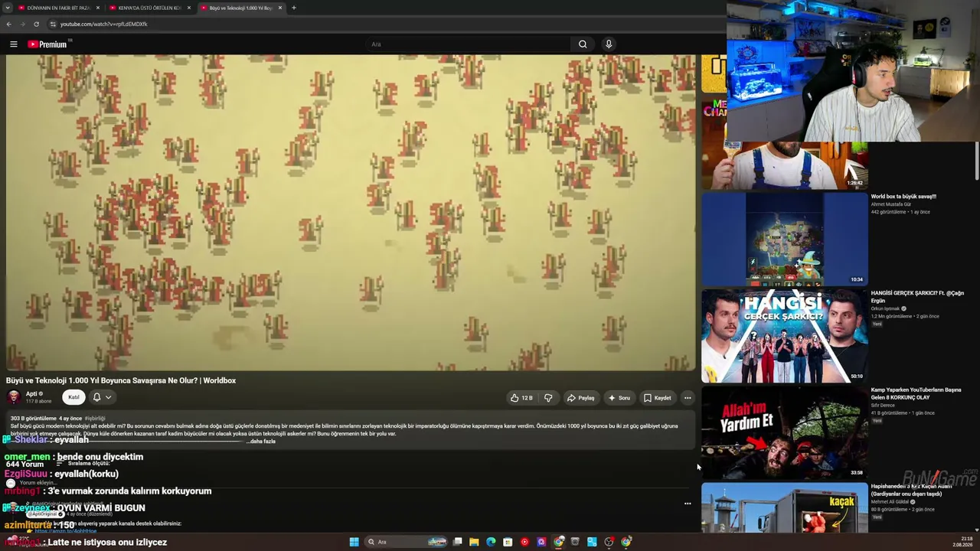
Task: Launch Microsoft Edge from the taskbar
Action: tap(491, 542)
